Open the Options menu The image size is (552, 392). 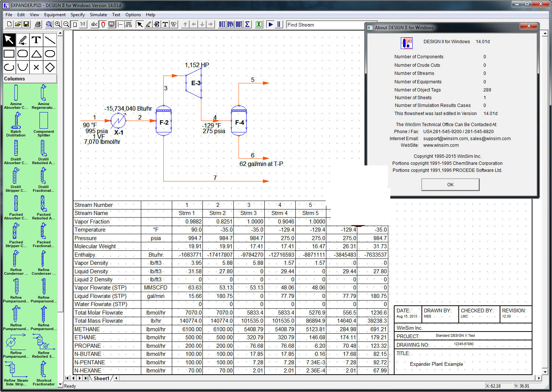coord(133,15)
